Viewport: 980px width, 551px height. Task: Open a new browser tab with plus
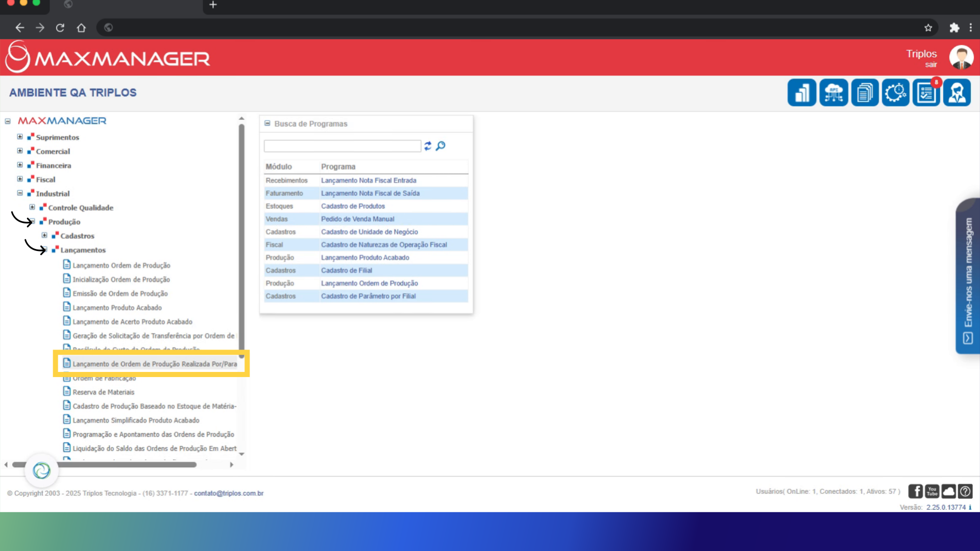(213, 5)
